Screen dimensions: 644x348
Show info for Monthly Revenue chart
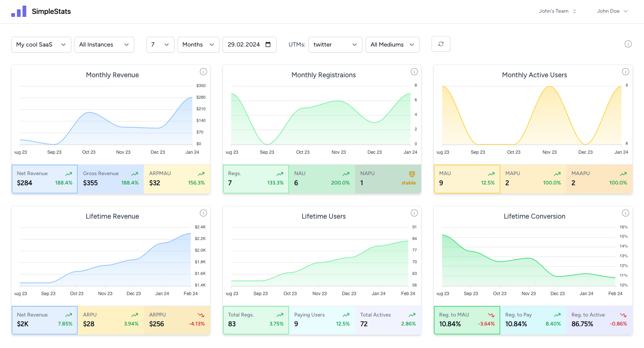203,72
